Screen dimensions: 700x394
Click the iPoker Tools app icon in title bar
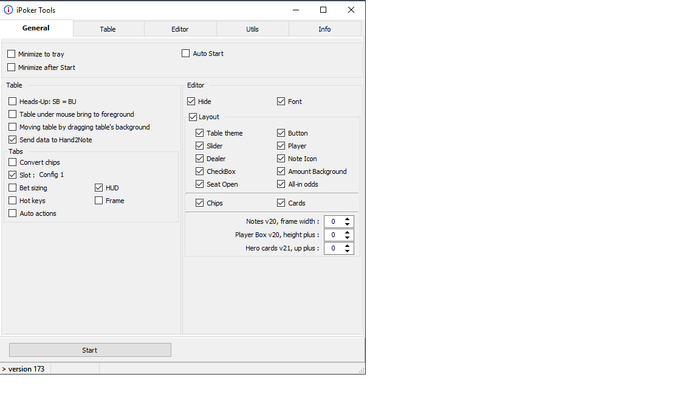8,9
